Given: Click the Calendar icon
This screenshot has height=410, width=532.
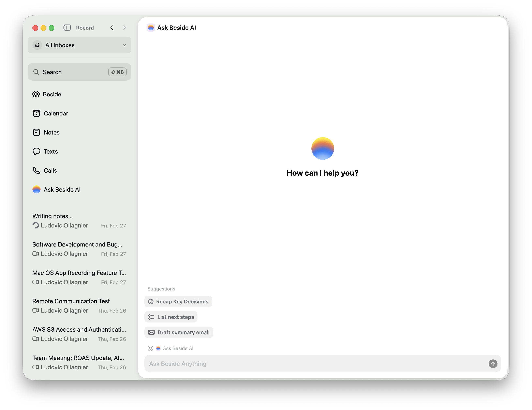Looking at the screenshot, I should pyautogui.click(x=36, y=113).
